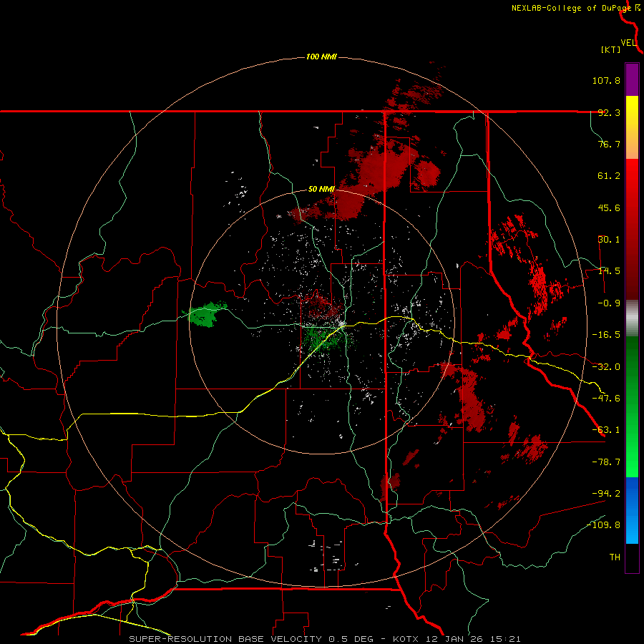The height and width of the screenshot is (644, 644).
Task: Click the NEXLAB-College of DuPage credit text
Action: coord(572,8)
